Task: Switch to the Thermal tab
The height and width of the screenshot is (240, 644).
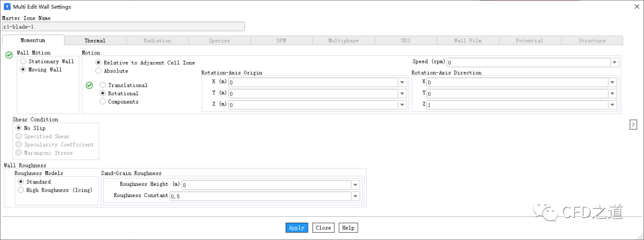Action: click(95, 40)
